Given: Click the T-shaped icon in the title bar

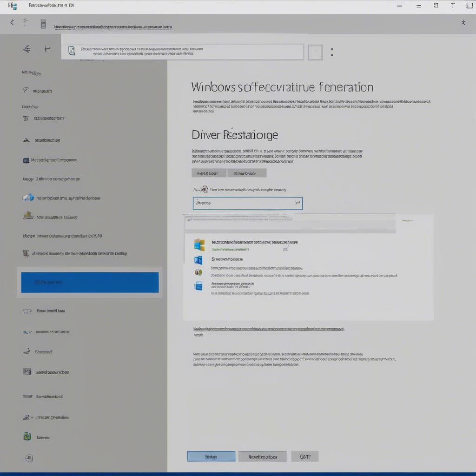Looking at the screenshot, I should pyautogui.click(x=453, y=5).
